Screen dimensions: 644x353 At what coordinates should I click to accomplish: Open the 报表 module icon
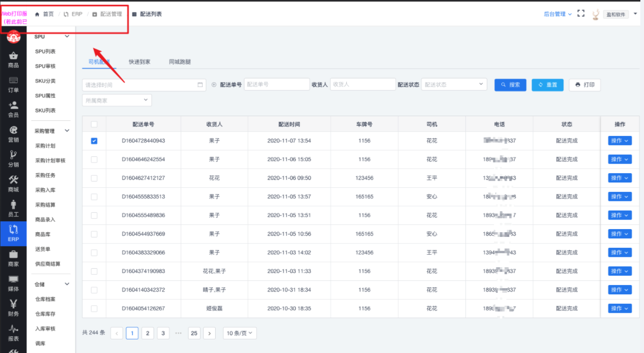pos(14,333)
